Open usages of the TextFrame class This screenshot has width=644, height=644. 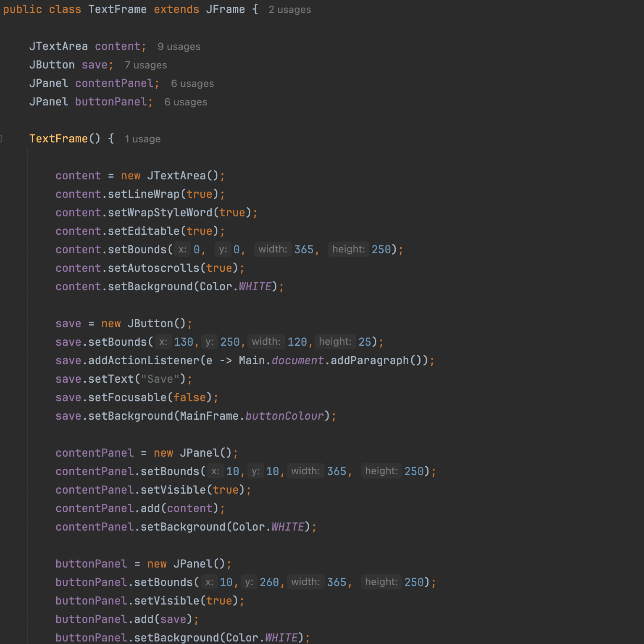(x=289, y=9)
